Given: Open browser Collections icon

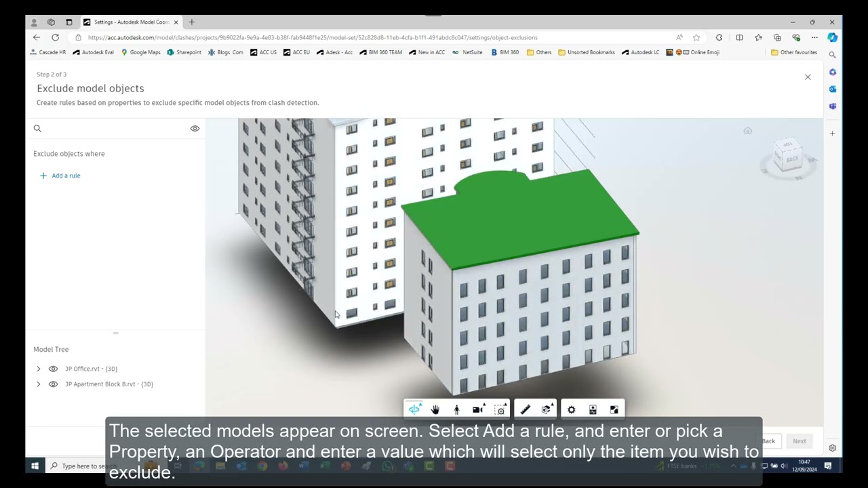Looking at the screenshot, I should [x=777, y=37].
